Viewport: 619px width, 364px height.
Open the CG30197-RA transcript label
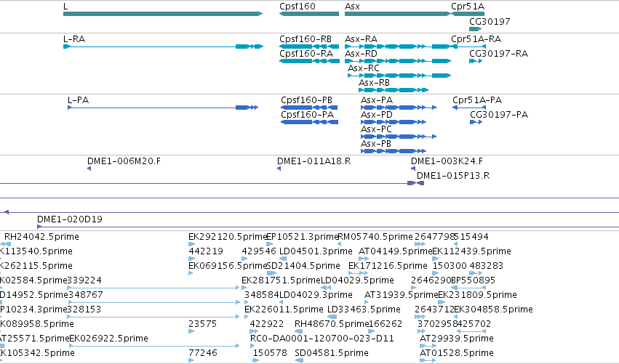[498, 54]
